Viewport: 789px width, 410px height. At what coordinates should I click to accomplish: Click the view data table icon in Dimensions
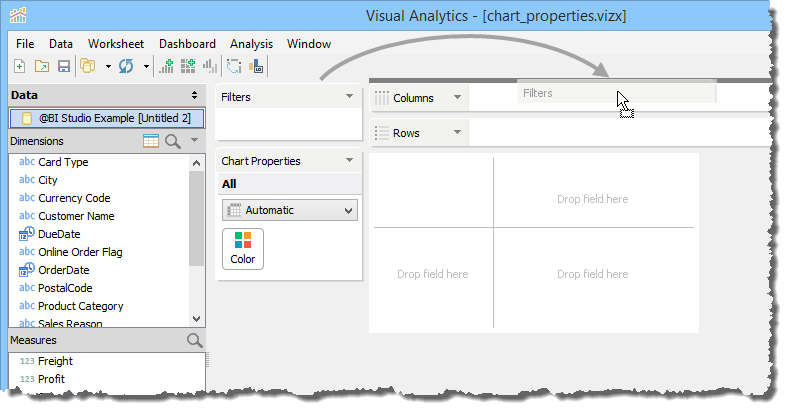(151, 142)
